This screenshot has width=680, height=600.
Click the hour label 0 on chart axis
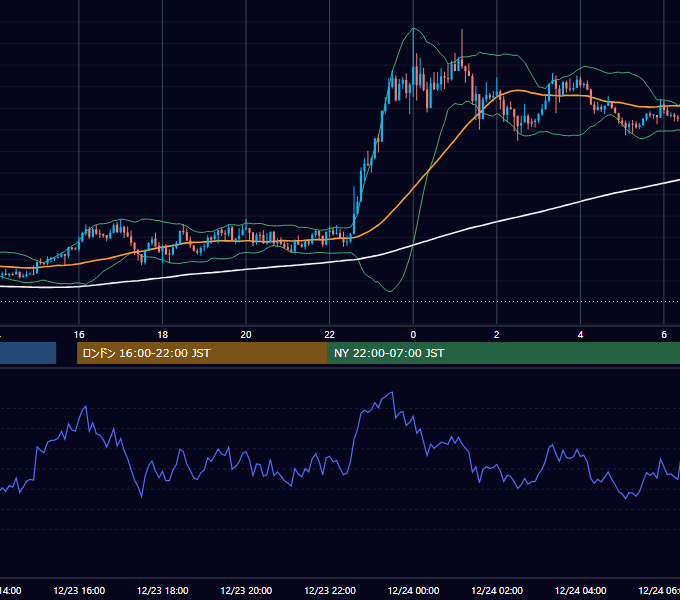pyautogui.click(x=413, y=335)
